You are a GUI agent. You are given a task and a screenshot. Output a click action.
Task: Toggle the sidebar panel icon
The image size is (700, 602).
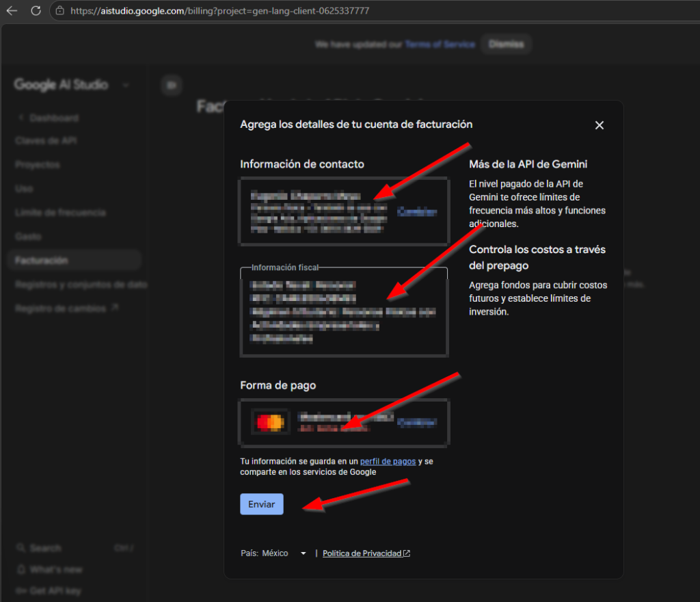(x=172, y=85)
